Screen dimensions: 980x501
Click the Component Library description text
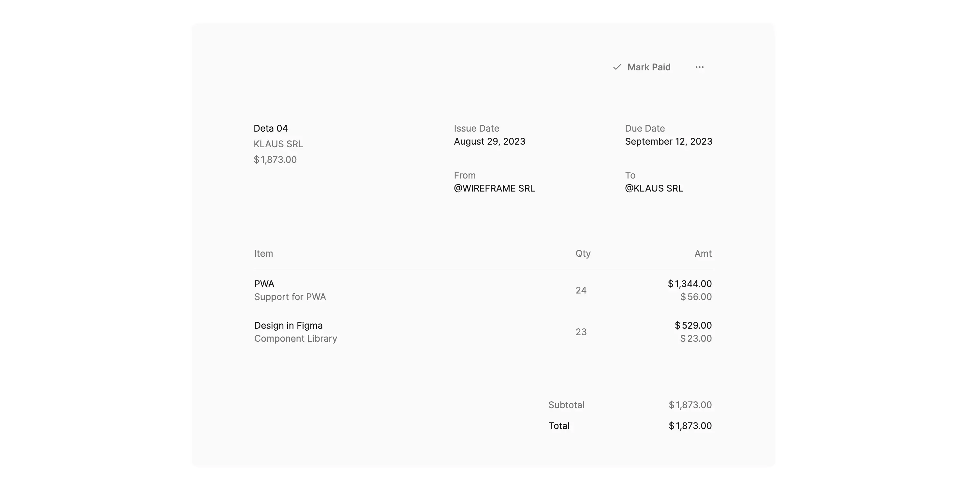(x=295, y=339)
